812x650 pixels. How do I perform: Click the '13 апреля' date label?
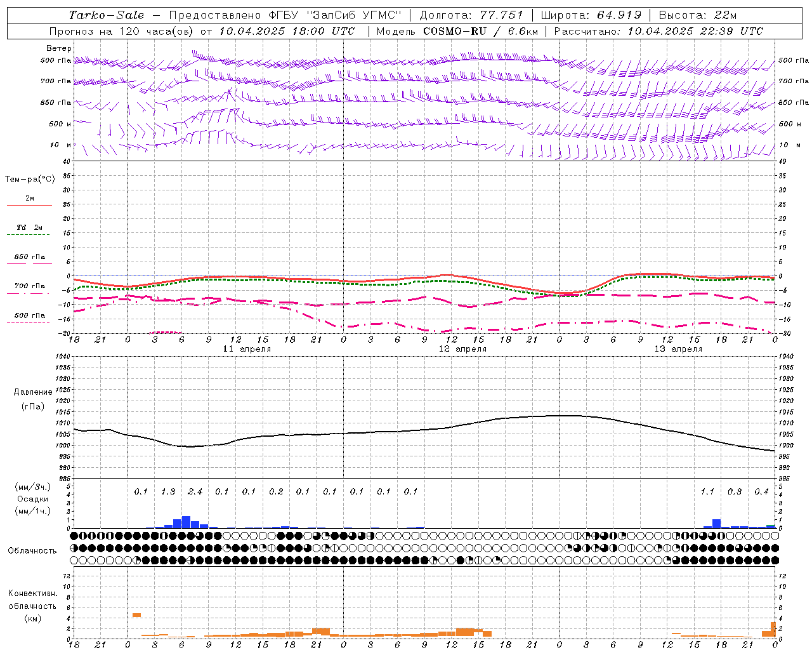tap(678, 349)
